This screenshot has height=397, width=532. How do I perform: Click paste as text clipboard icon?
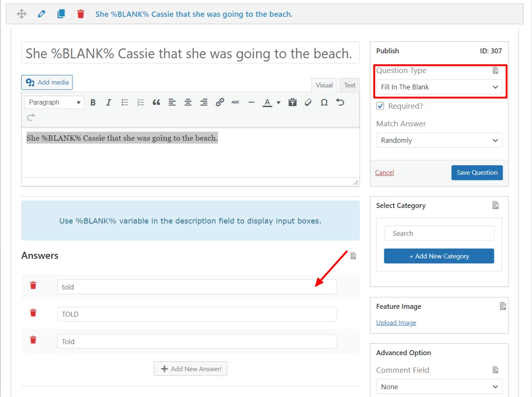292,103
